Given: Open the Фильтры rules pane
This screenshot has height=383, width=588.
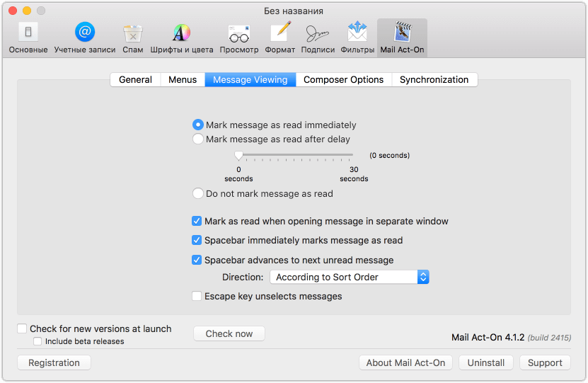Looking at the screenshot, I should pos(357,38).
